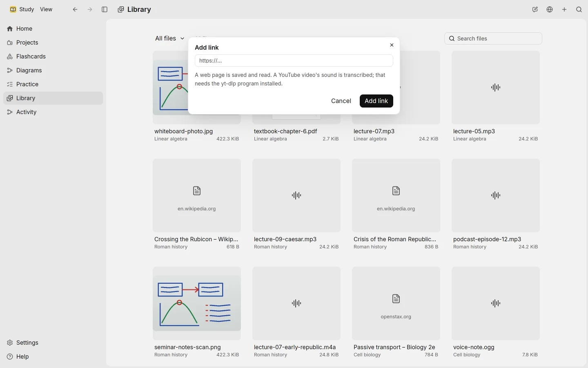Click the Library page title text
This screenshot has height=368, width=588.
139,9
